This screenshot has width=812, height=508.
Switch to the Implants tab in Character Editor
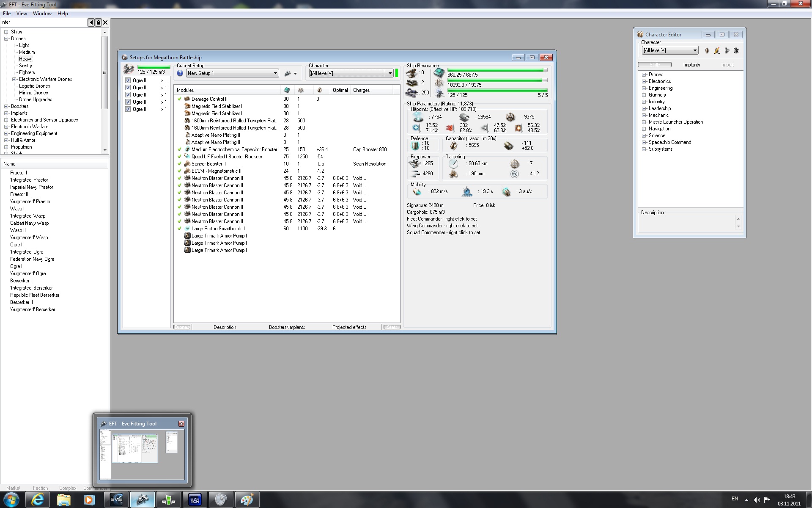(x=691, y=65)
